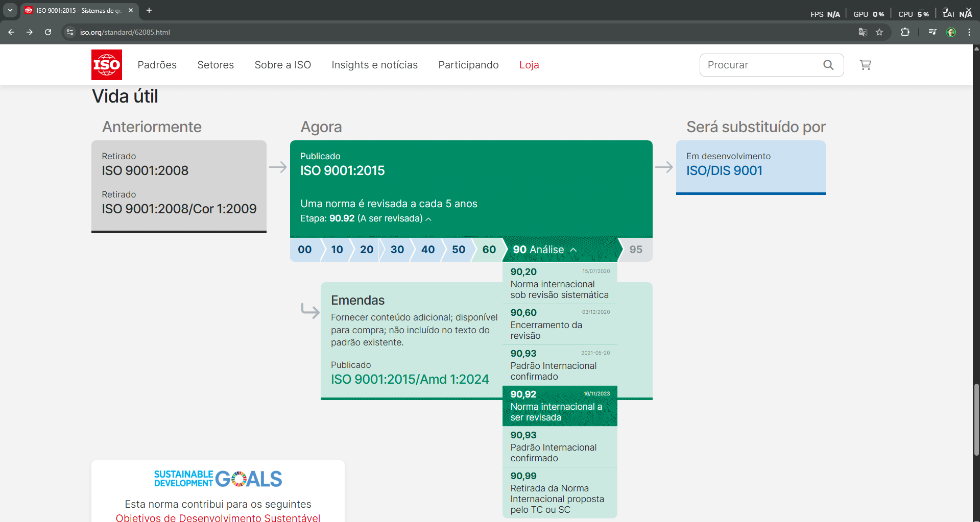The height and width of the screenshot is (522, 980).
Task: Select stage 60 in the lifecycle bar
Action: click(489, 250)
